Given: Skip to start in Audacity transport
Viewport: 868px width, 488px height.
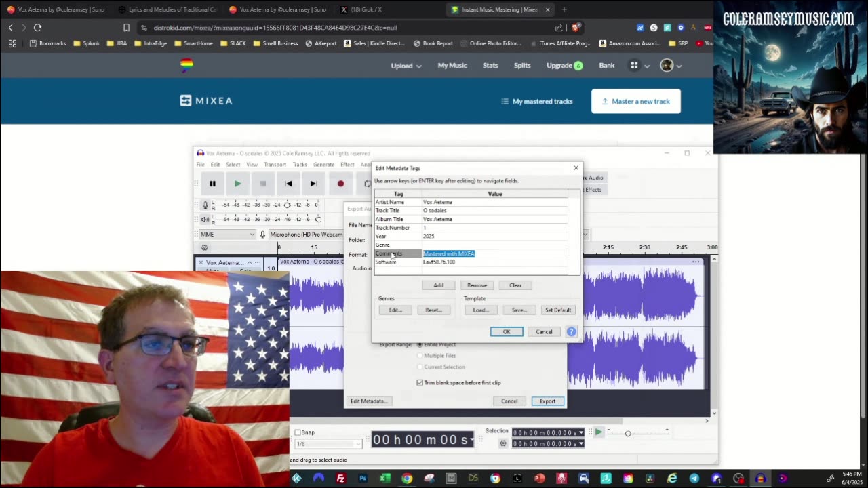Looking at the screenshot, I should (x=288, y=184).
